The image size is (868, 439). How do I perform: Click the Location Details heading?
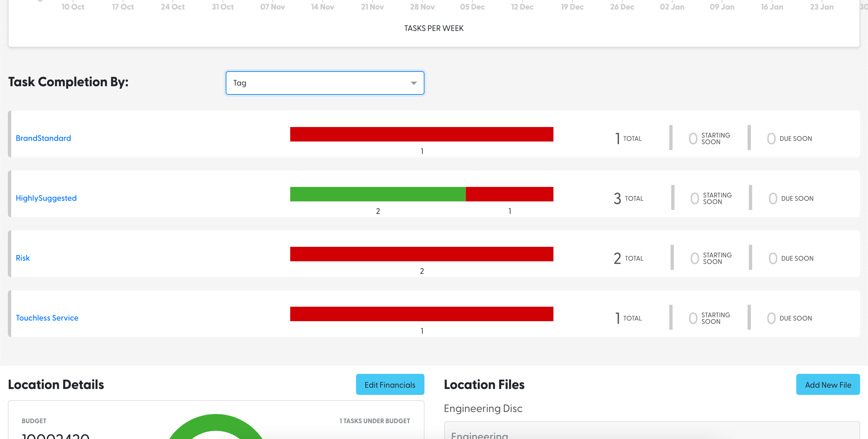point(56,384)
